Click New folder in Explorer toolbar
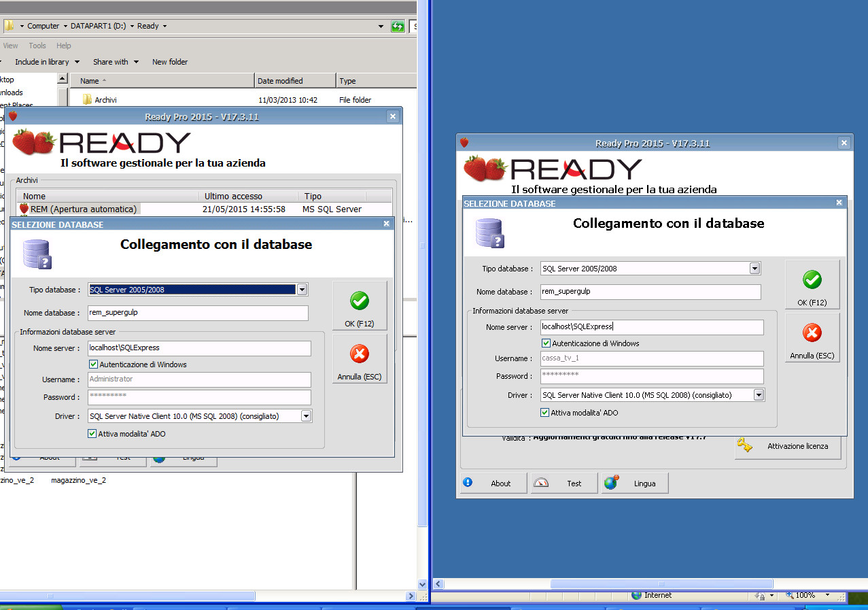 click(170, 62)
